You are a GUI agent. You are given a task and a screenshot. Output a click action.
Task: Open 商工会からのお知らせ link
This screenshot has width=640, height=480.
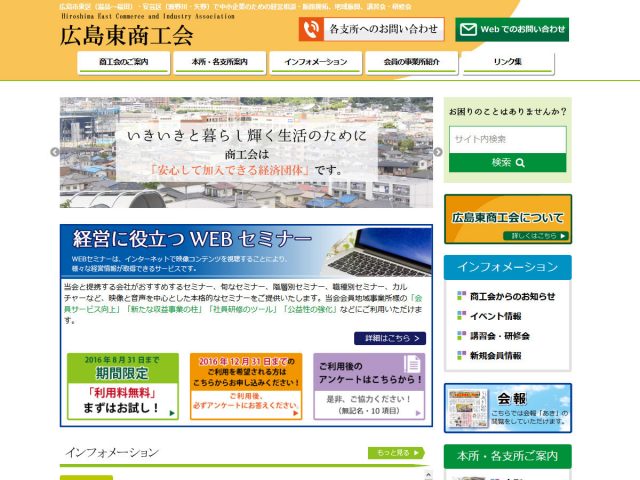point(511,296)
